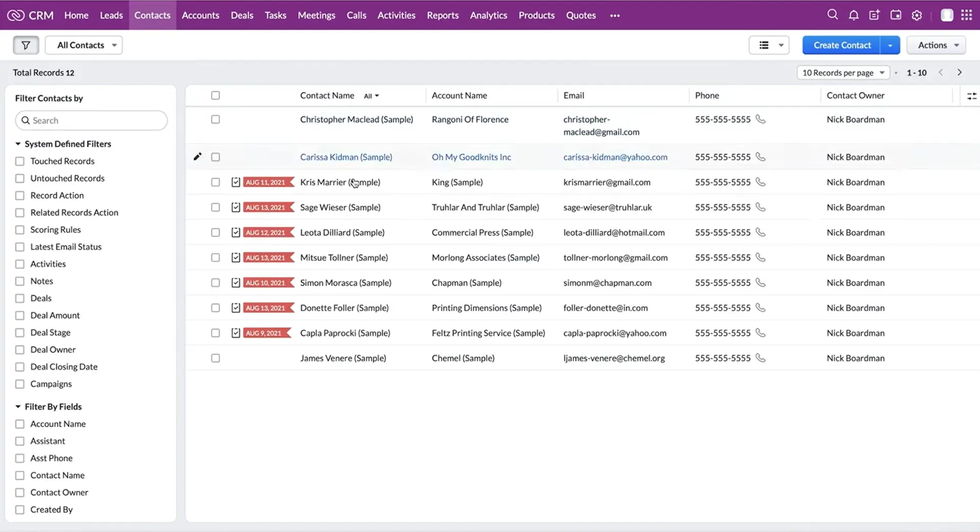Click the phone call icon for Kris Marrier
Viewport: 980px width, 532px height.
tap(761, 182)
